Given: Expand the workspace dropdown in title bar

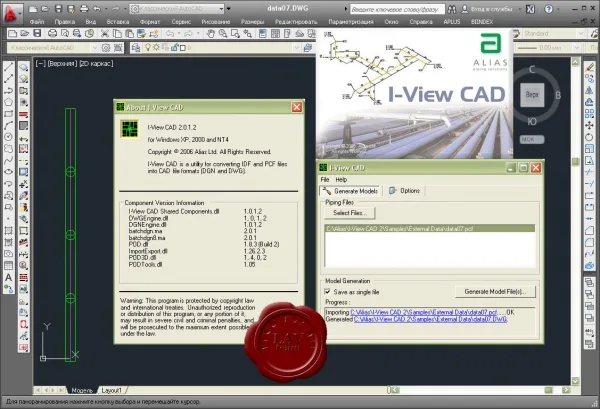Looking at the screenshot, I should (x=222, y=8).
